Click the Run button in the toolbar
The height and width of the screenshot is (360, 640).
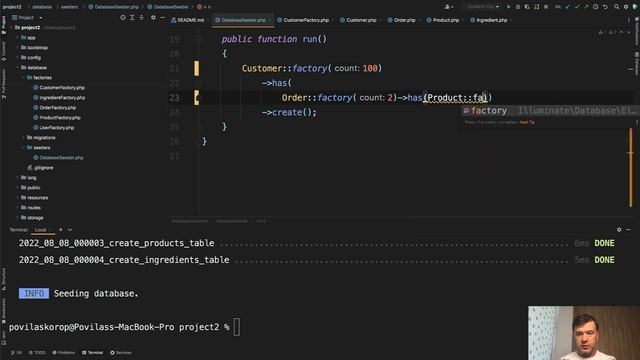pos(508,7)
